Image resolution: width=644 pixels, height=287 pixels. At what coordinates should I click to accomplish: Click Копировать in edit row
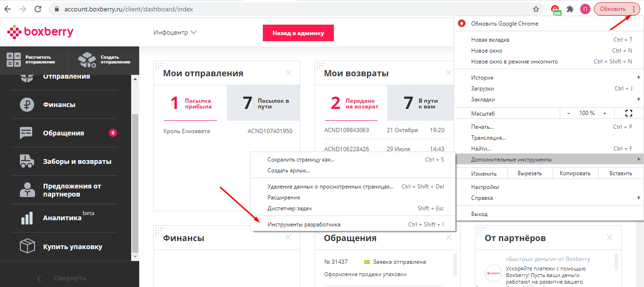pos(575,174)
